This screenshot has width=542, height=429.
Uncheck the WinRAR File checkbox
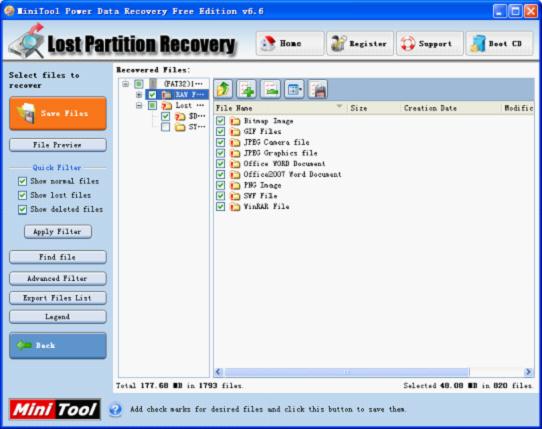click(x=221, y=207)
